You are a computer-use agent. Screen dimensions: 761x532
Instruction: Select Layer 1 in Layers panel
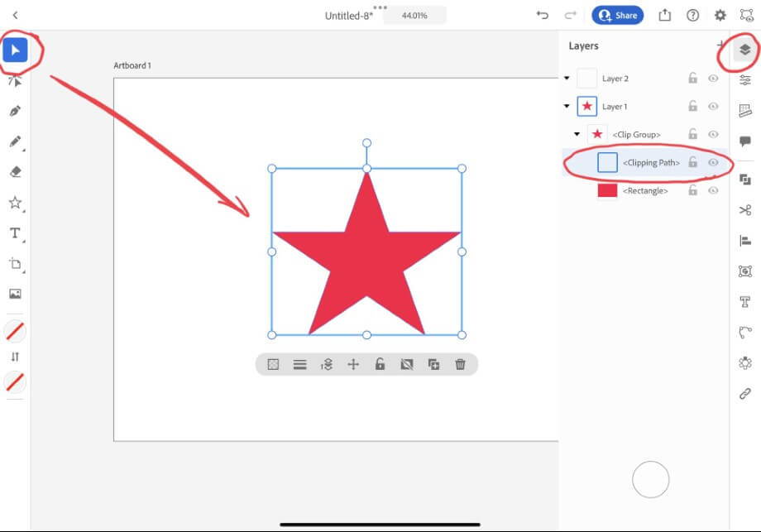(x=645, y=106)
